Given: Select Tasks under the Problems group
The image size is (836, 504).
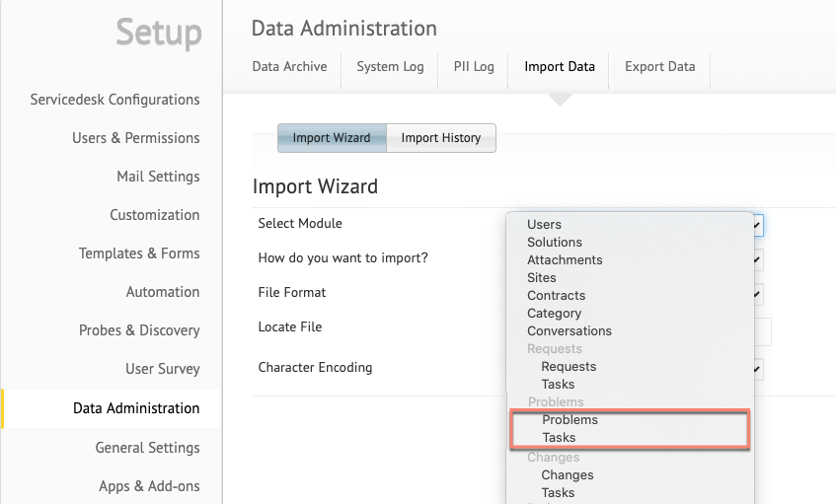Looking at the screenshot, I should point(559,438).
